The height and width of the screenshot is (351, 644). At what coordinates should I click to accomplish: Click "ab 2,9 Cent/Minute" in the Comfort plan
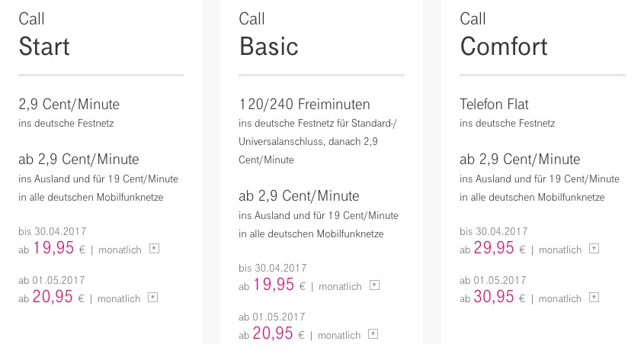coord(520,159)
